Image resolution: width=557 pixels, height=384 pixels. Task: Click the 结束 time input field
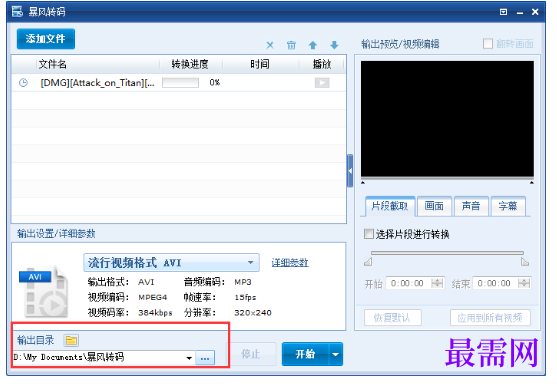(x=494, y=283)
